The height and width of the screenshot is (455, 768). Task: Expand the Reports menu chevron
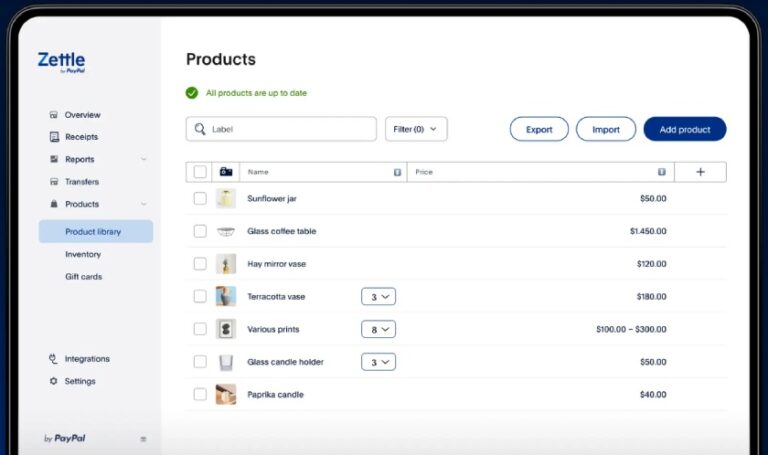[x=144, y=160]
